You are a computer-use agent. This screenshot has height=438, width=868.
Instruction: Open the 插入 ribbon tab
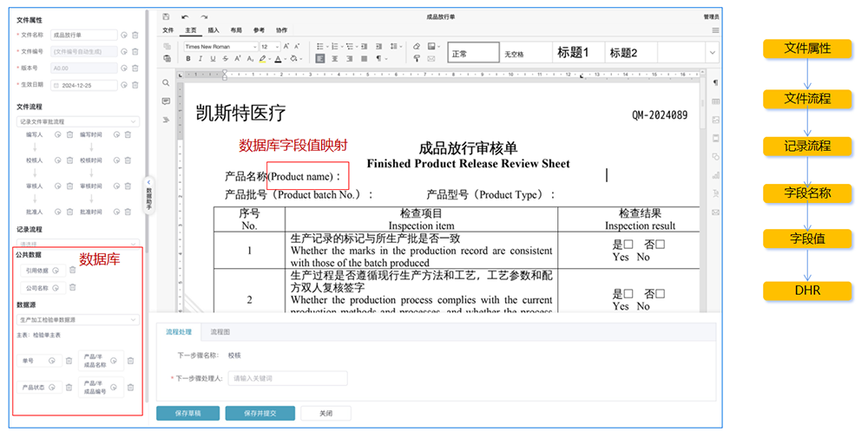(x=214, y=29)
